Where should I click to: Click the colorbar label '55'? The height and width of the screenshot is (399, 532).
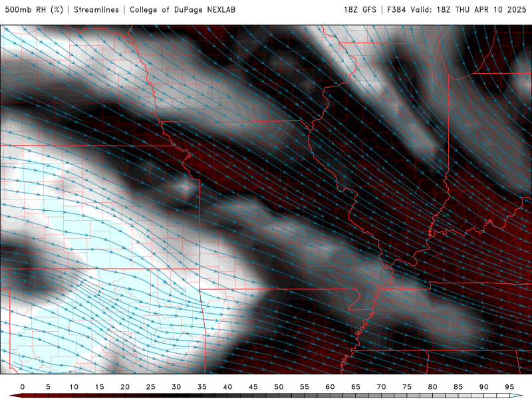[305, 387]
